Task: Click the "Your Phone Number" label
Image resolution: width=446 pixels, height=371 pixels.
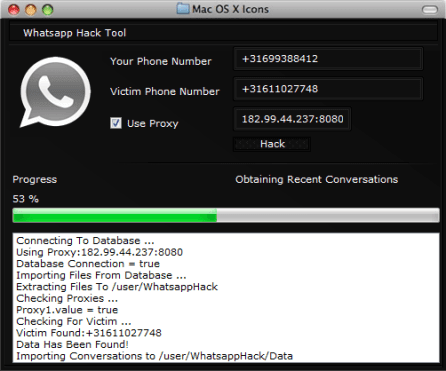Action: click(161, 61)
